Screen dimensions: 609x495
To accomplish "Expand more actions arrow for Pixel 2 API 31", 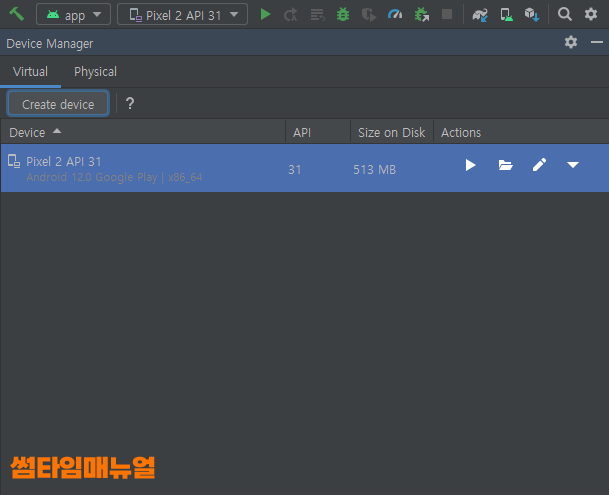I will pyautogui.click(x=573, y=165).
